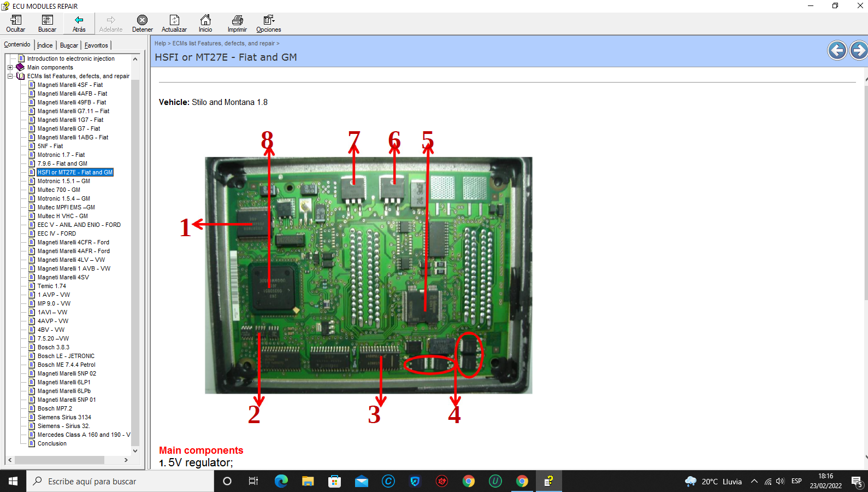The height and width of the screenshot is (492, 868).
Task: Open EEC V - ANIL AND ENIO - FORD
Action: [79, 225]
